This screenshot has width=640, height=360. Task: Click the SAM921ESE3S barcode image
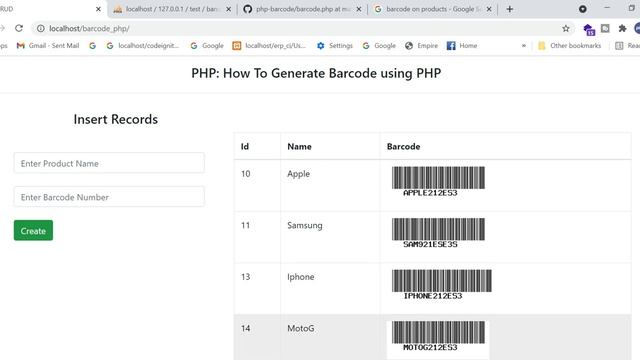(x=438, y=233)
